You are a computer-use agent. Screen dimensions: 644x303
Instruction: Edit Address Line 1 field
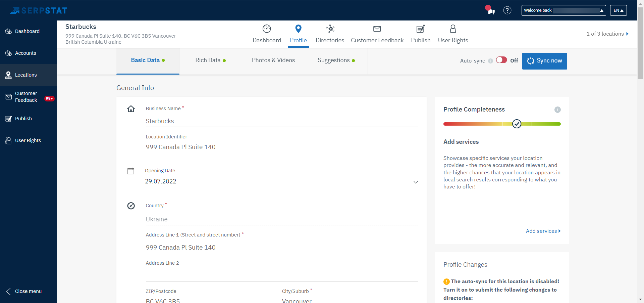pyautogui.click(x=282, y=248)
